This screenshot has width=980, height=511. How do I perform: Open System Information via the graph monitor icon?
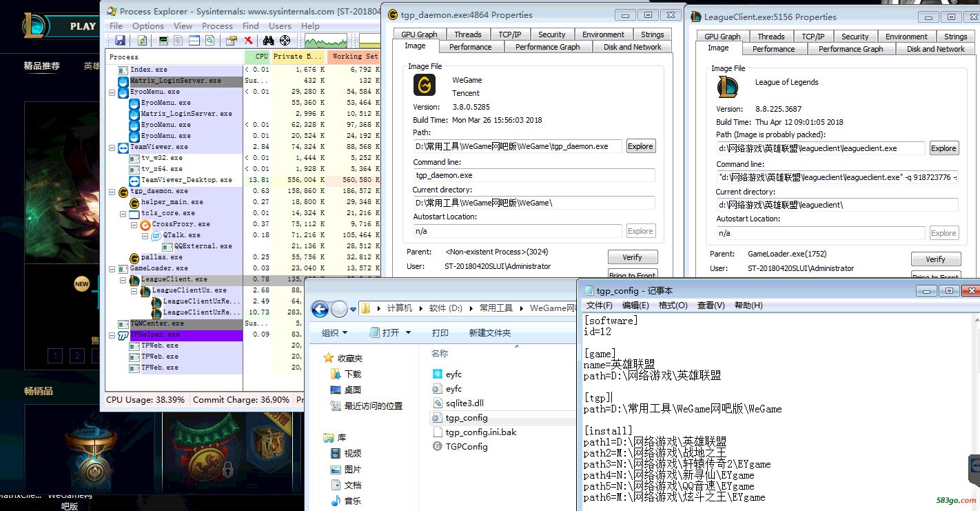point(163,41)
